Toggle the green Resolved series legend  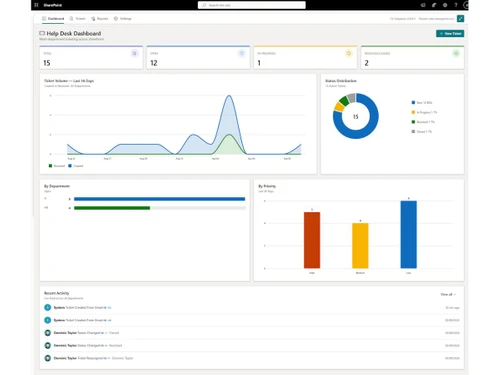pyautogui.click(x=57, y=166)
